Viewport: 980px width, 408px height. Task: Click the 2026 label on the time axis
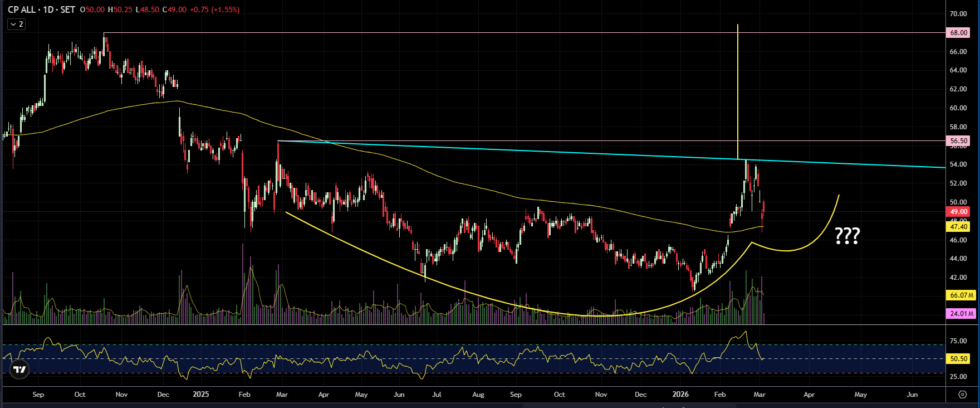680,394
